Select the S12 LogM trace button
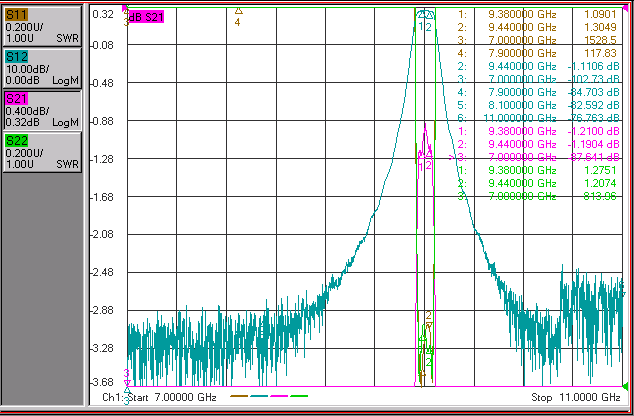The width and height of the screenshot is (634, 416). pos(42,68)
